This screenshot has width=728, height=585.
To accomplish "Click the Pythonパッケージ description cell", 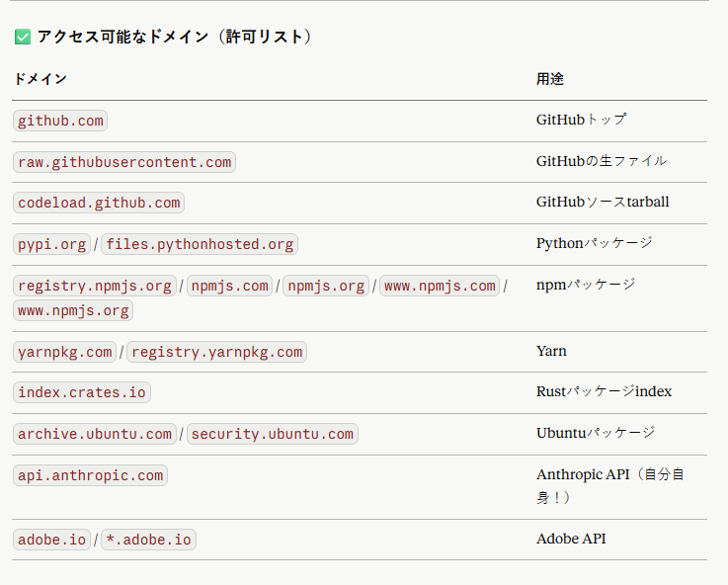I will (x=595, y=243).
